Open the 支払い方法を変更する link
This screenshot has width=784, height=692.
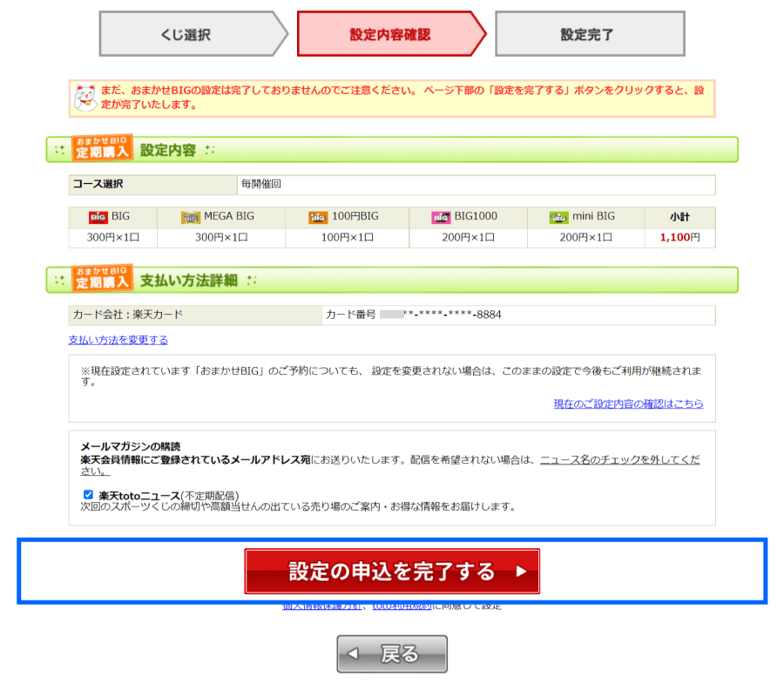[118, 340]
